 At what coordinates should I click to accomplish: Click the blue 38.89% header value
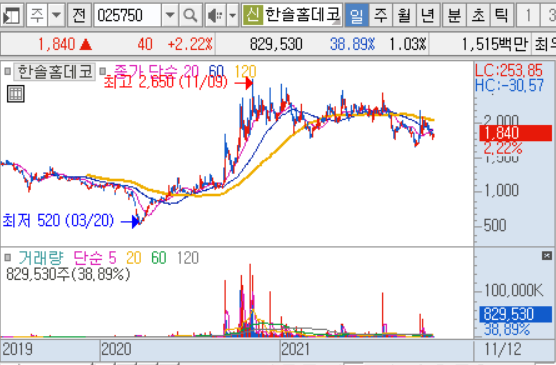(352, 45)
